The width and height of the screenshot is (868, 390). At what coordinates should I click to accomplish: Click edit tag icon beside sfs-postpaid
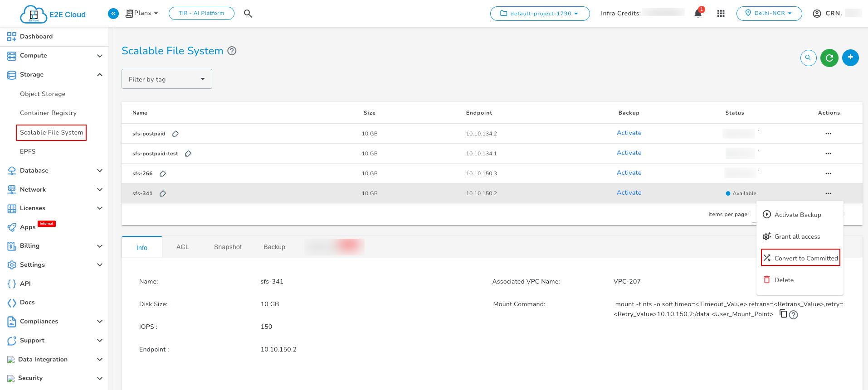click(176, 134)
